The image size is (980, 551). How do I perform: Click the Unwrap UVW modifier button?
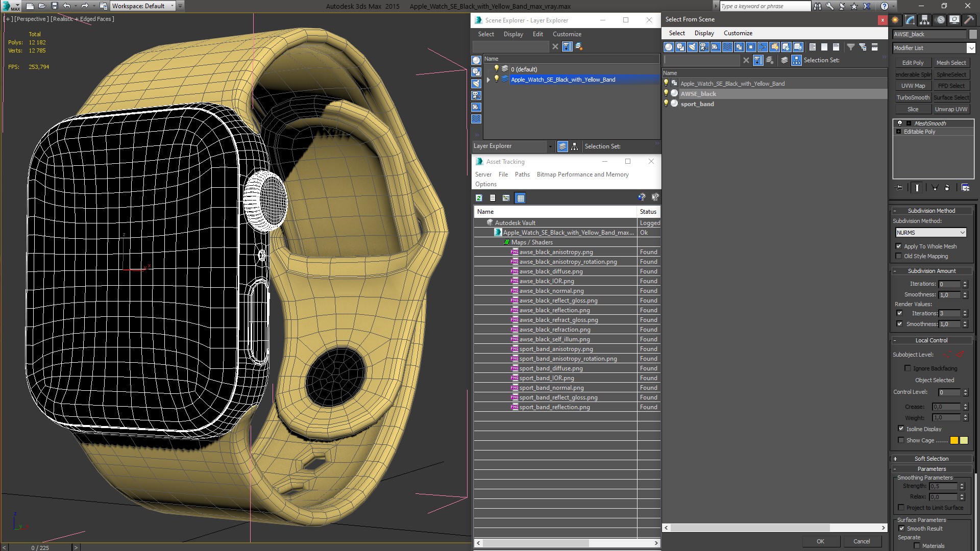pyautogui.click(x=951, y=109)
